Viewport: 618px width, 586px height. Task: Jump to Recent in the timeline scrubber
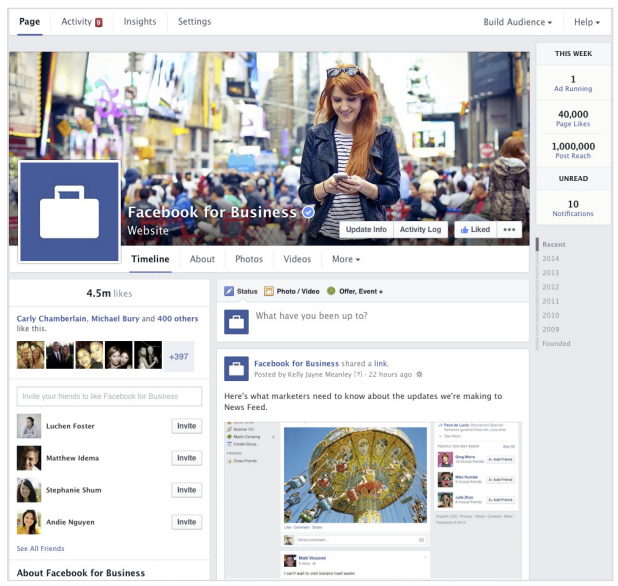pyautogui.click(x=553, y=244)
